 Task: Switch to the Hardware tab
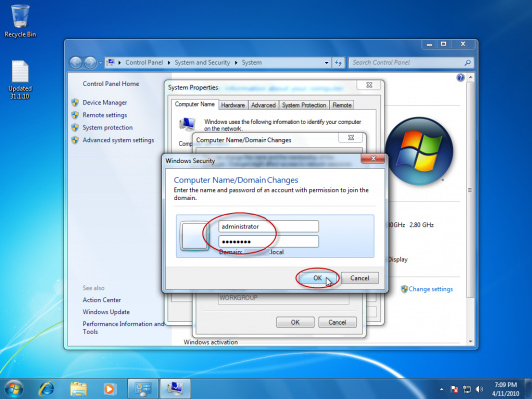pyautogui.click(x=233, y=105)
